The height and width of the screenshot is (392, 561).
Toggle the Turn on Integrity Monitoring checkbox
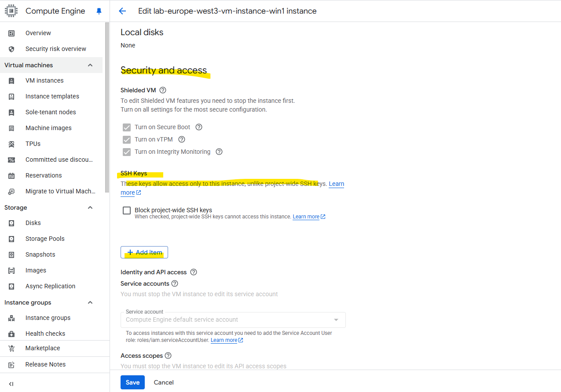(127, 152)
